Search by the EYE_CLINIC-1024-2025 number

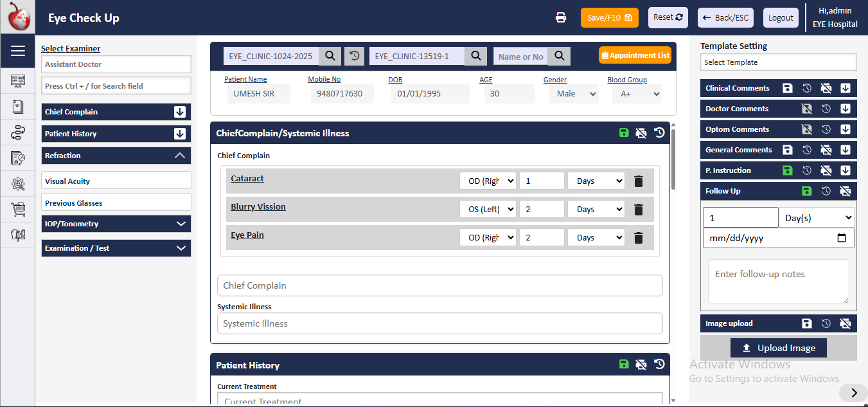click(x=330, y=56)
